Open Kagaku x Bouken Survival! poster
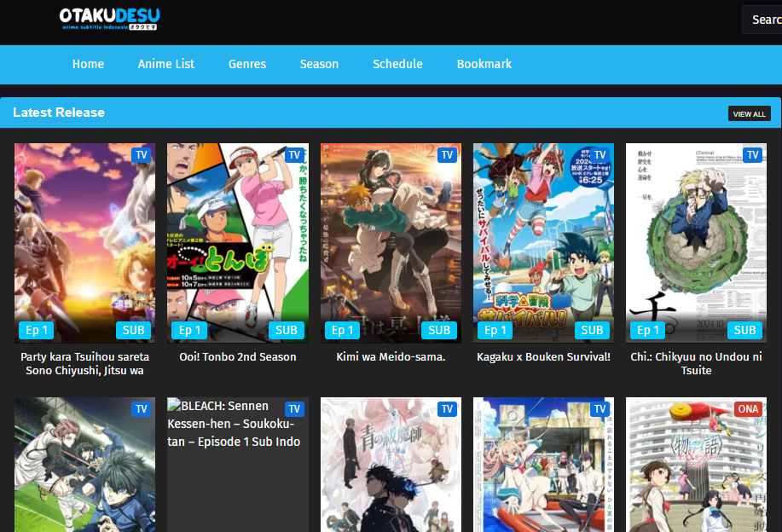 (x=543, y=243)
